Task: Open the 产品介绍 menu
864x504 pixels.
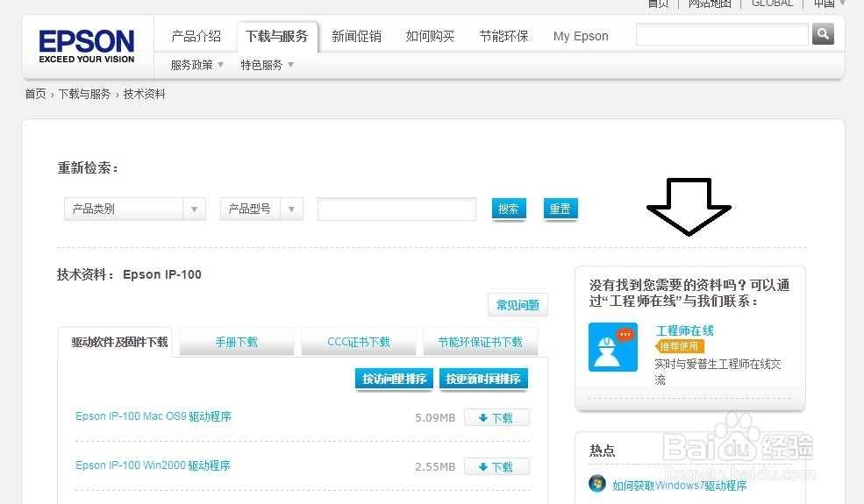Action: tap(196, 36)
